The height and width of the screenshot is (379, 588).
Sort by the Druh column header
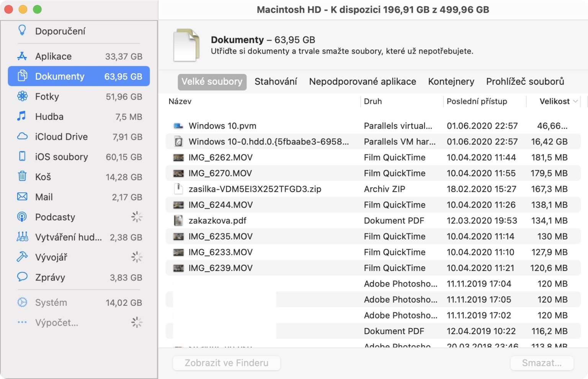pos(373,101)
